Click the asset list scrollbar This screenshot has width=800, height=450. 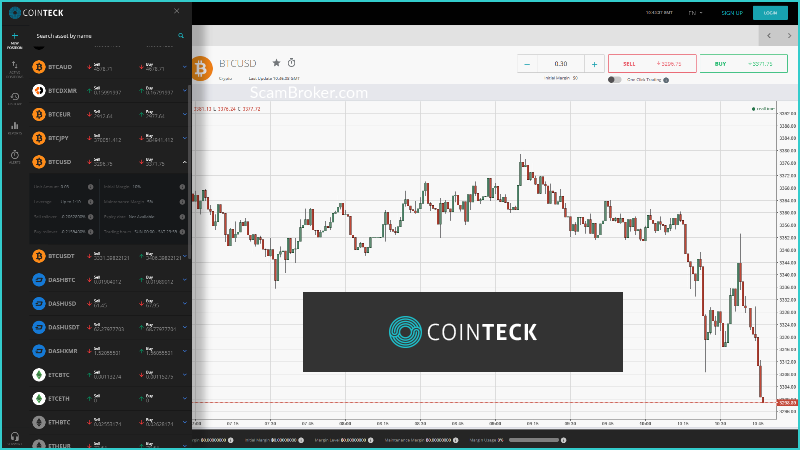[x=190, y=173]
